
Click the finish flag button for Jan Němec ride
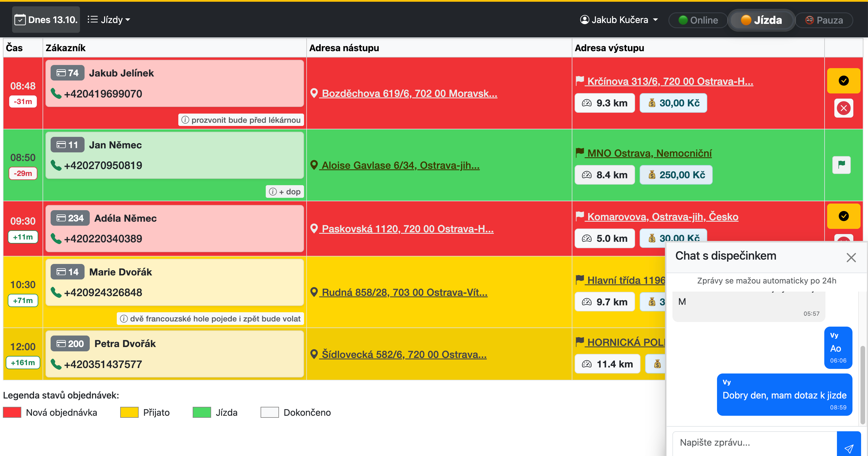841,165
